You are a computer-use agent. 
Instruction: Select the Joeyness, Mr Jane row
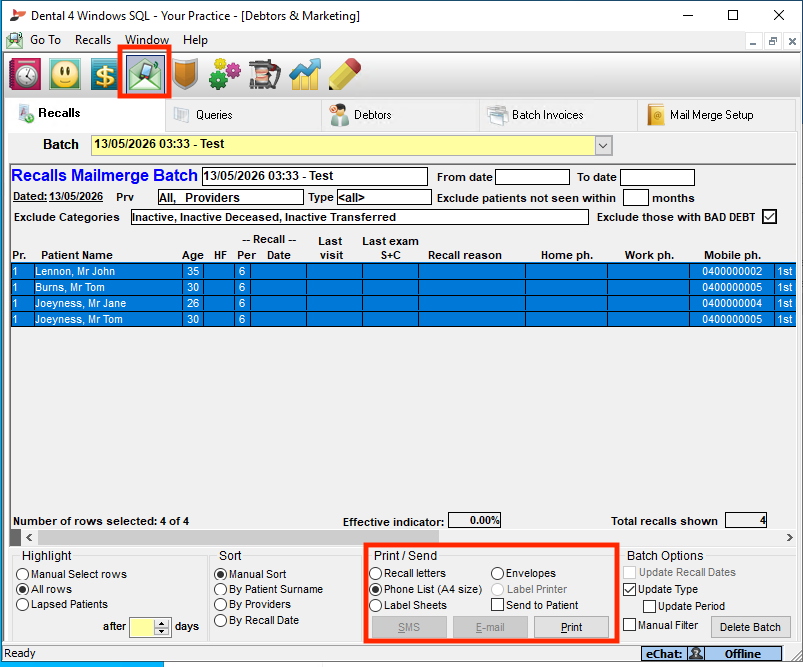coord(403,303)
